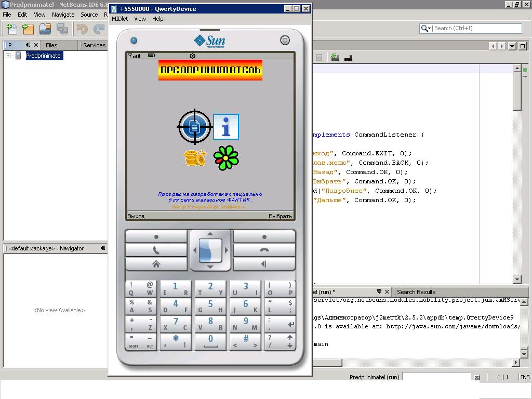Click the 1 E R key on the keypad
532x399 pixels.
(x=176, y=289)
